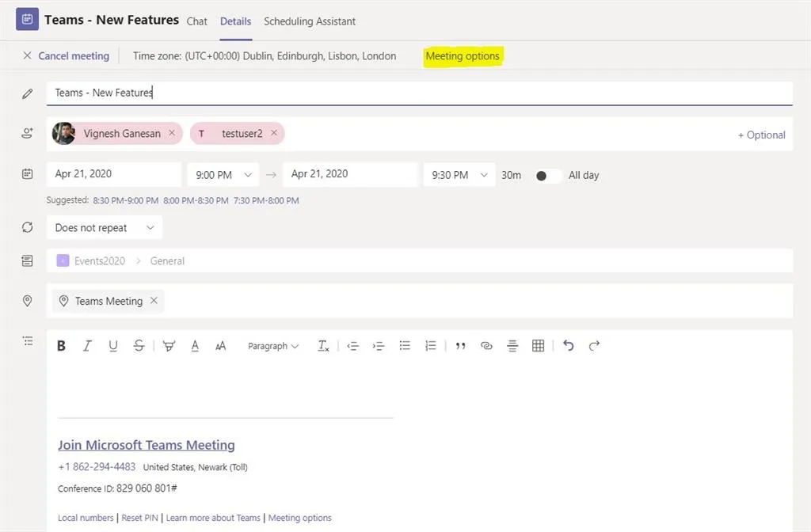Pick suggested time 8:30 PM-9:00 PM
This screenshot has height=532, width=811.
(x=126, y=200)
